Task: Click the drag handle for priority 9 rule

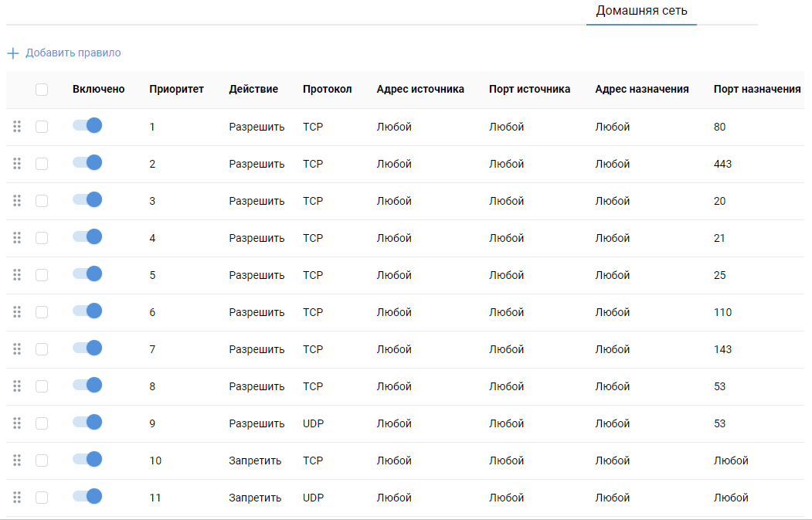Action: pyautogui.click(x=17, y=423)
